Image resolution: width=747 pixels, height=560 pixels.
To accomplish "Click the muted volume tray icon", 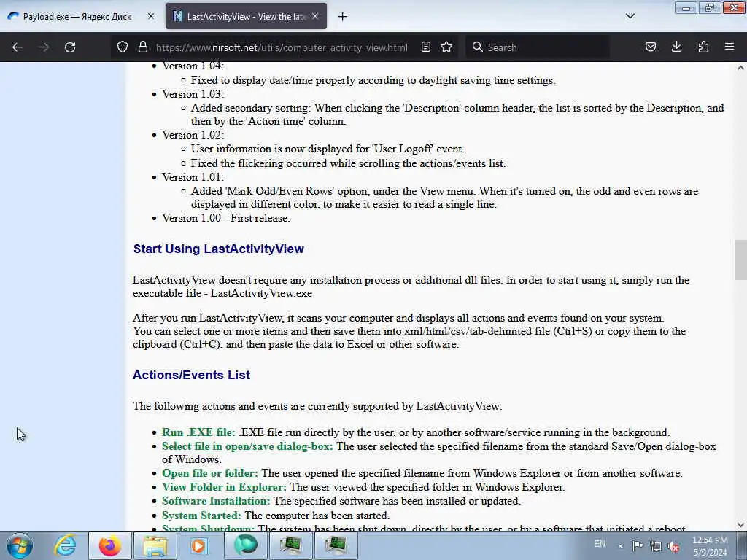I will point(673,546).
